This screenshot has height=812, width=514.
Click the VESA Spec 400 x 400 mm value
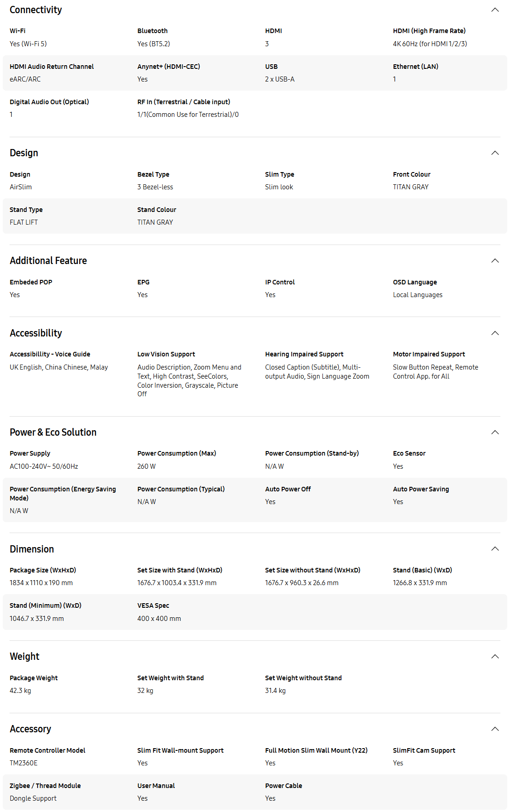(159, 619)
